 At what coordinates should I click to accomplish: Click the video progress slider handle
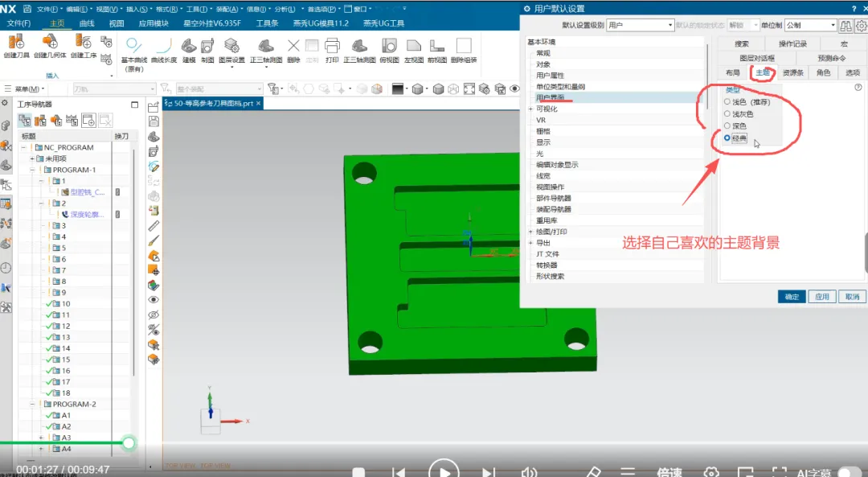(129, 442)
